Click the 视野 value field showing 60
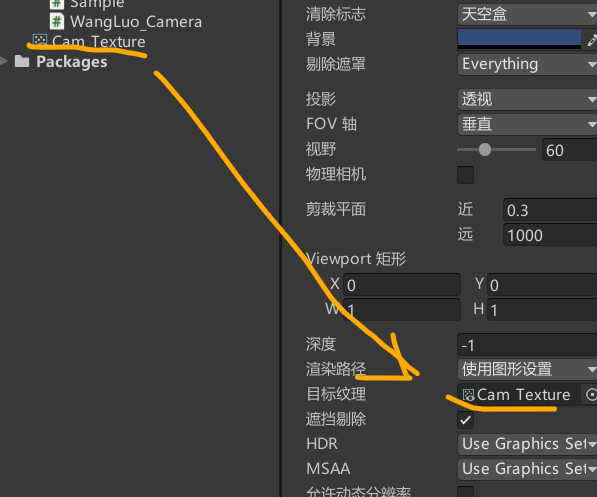 pyautogui.click(x=570, y=150)
